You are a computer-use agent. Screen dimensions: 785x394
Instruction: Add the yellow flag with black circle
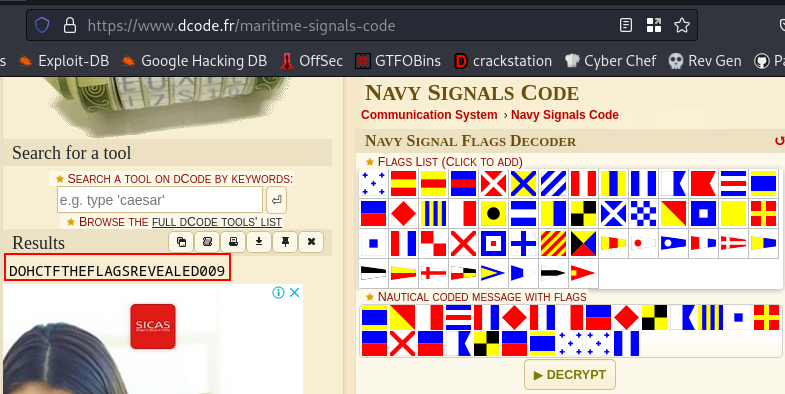pos(494,214)
